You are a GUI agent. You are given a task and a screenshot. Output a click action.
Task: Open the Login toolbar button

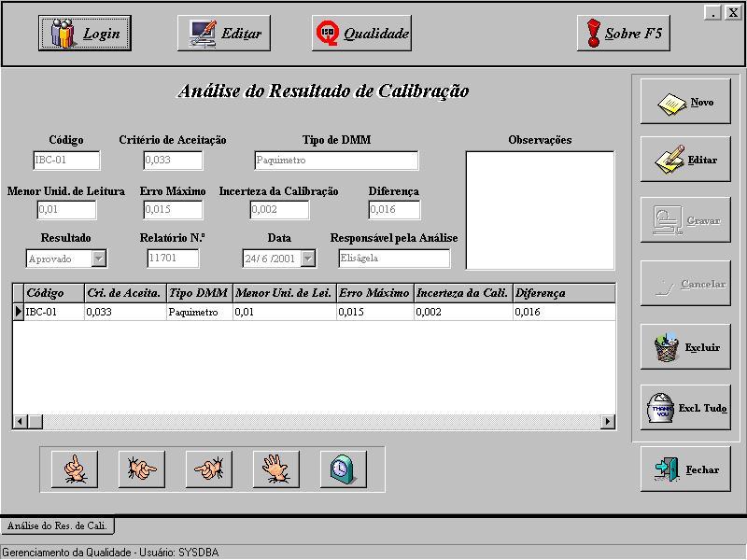(85, 34)
